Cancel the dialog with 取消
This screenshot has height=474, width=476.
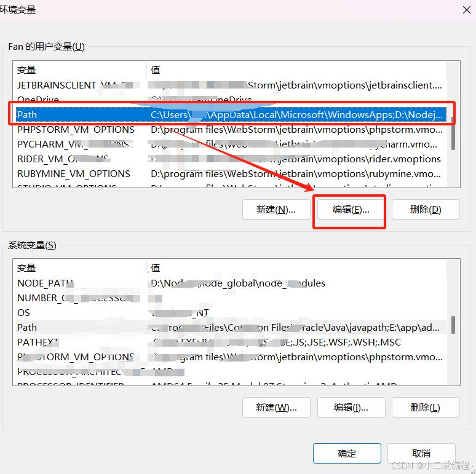(421, 453)
